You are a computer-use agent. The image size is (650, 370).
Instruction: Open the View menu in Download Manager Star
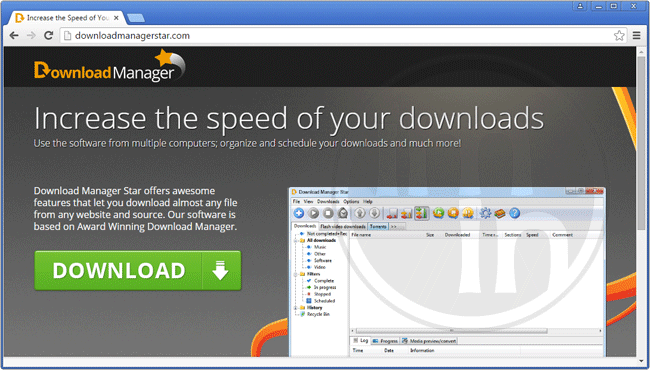coord(308,201)
